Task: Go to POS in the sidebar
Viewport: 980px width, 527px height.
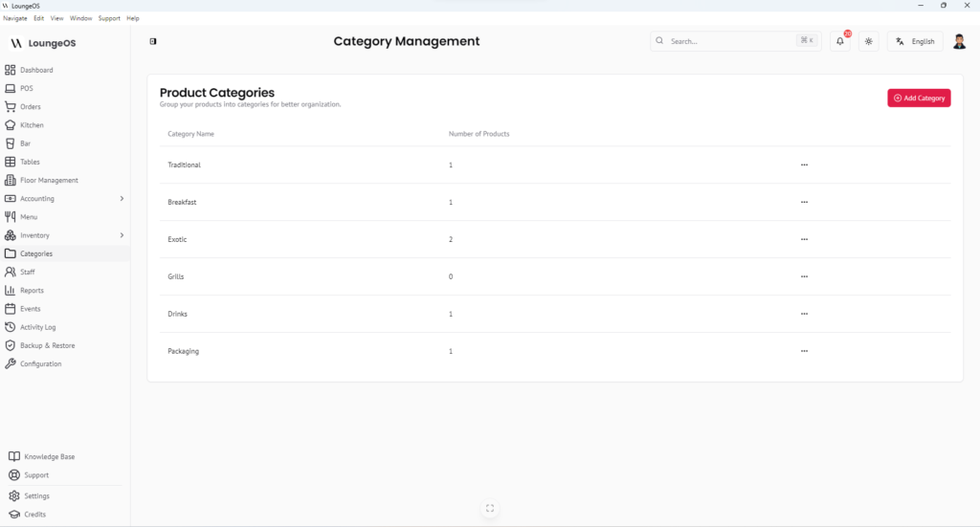Action: click(26, 88)
